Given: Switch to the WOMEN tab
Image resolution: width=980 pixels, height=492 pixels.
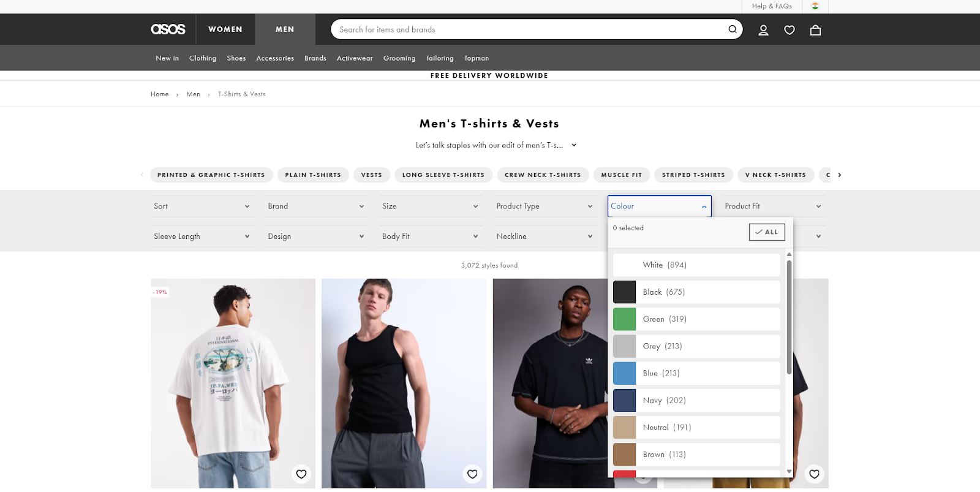Looking at the screenshot, I should (x=225, y=29).
